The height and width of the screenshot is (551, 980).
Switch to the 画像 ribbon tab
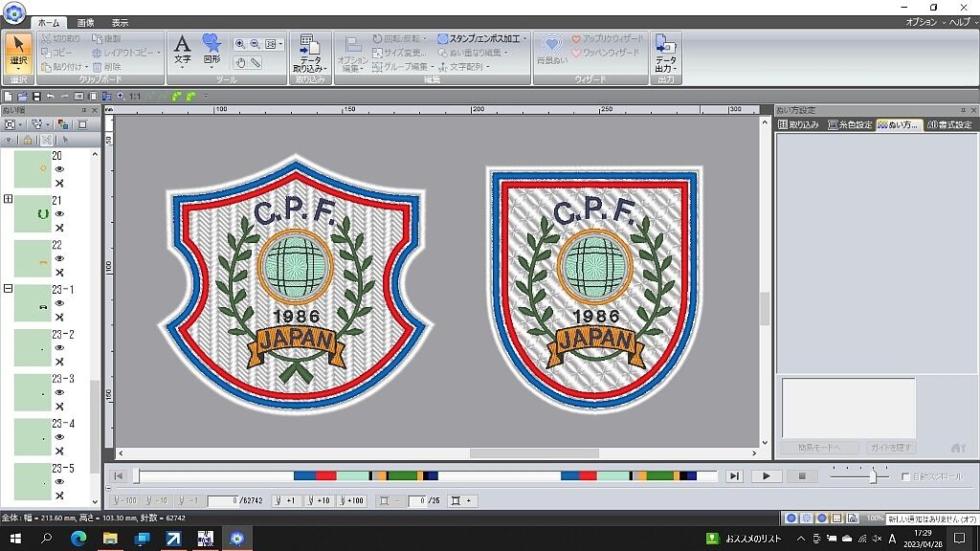click(86, 22)
